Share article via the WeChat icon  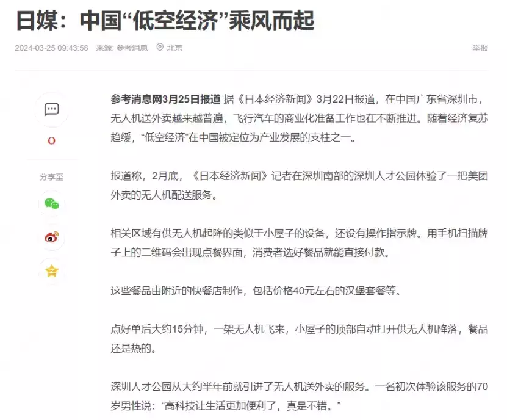click(51, 204)
